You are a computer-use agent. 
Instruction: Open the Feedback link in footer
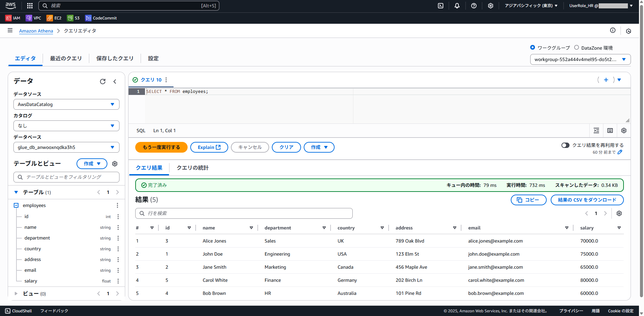[54, 311]
